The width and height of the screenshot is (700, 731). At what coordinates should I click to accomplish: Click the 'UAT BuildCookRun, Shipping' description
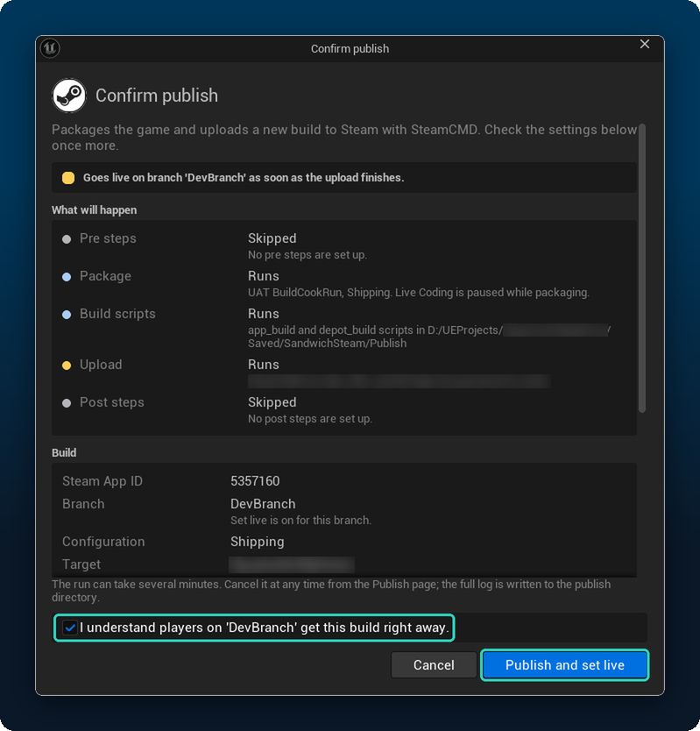click(x=419, y=292)
